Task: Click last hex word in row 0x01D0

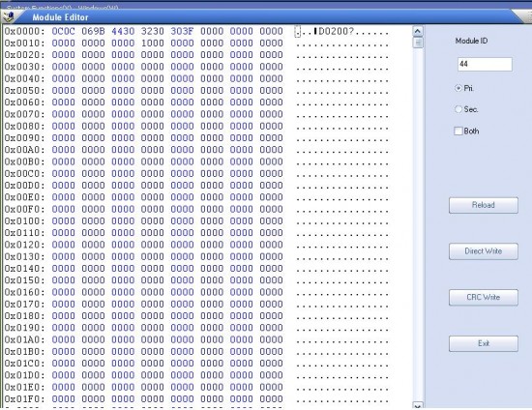Action: (272, 375)
